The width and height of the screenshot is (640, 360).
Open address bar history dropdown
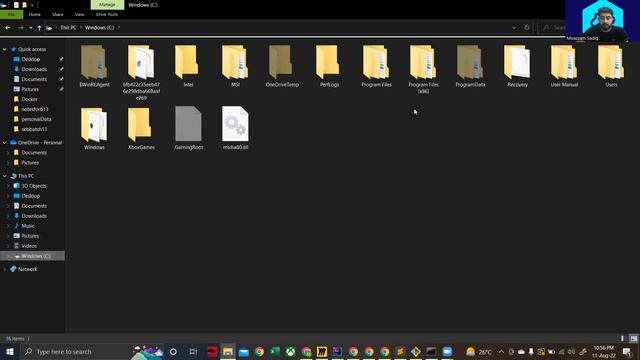click(514, 28)
